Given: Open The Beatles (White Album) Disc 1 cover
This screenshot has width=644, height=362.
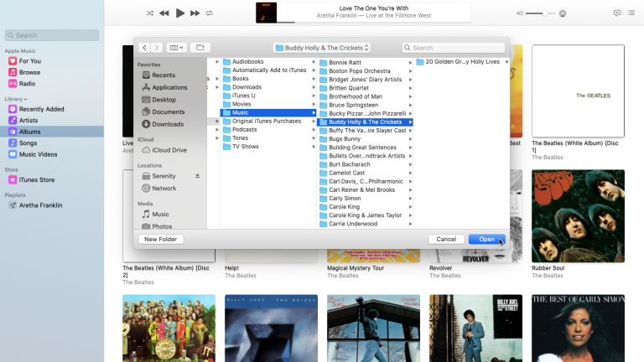Looking at the screenshot, I should click(578, 91).
